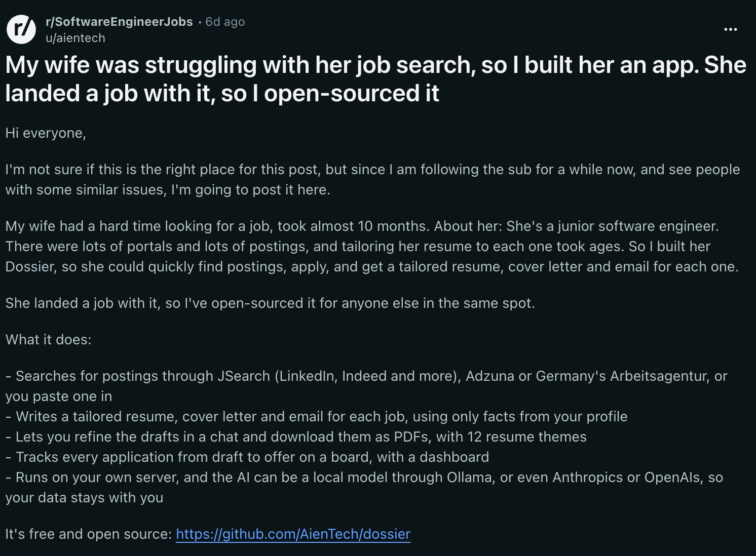Click the paragraph starting 'My wife had a hard time'
Image resolution: width=756 pixels, height=556 pixels.
(372, 246)
